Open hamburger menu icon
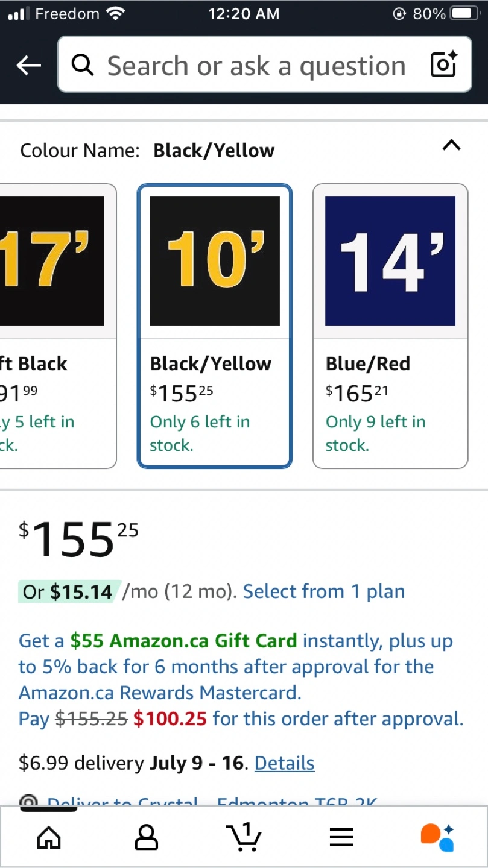Viewport: 488px width, 868px height. [x=341, y=837]
